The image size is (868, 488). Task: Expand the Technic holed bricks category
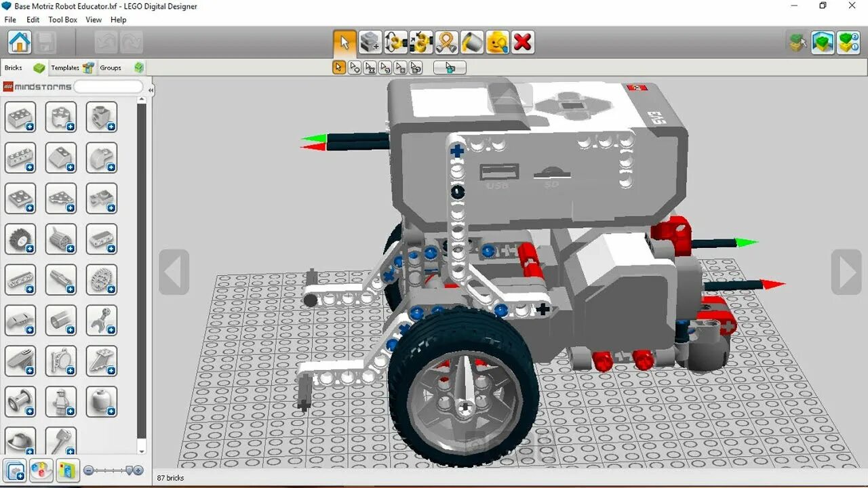20,157
